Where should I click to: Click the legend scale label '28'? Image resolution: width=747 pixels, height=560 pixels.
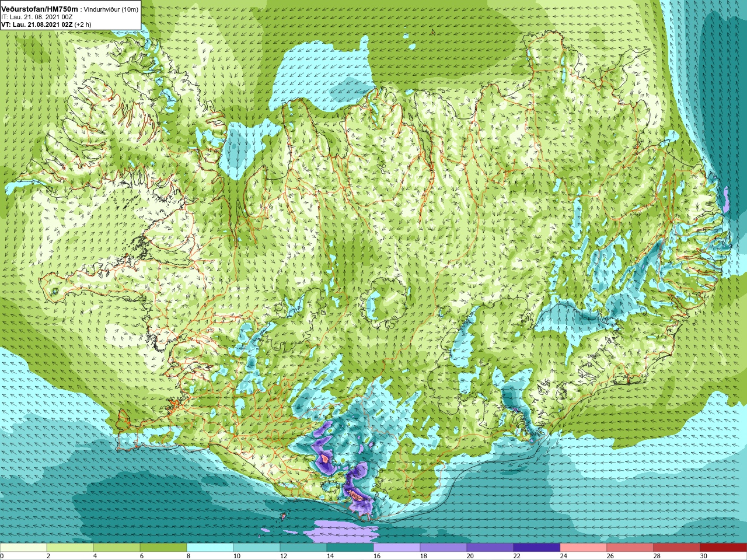coord(657,556)
